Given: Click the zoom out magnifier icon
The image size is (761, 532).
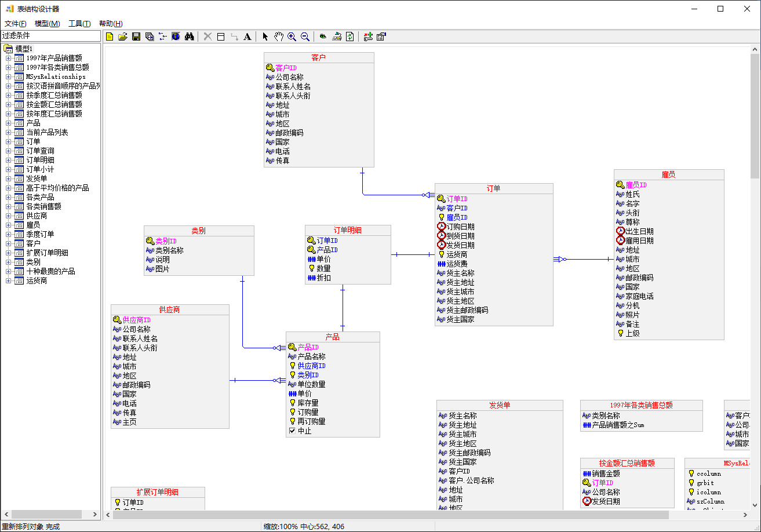Looking at the screenshot, I should pos(305,37).
